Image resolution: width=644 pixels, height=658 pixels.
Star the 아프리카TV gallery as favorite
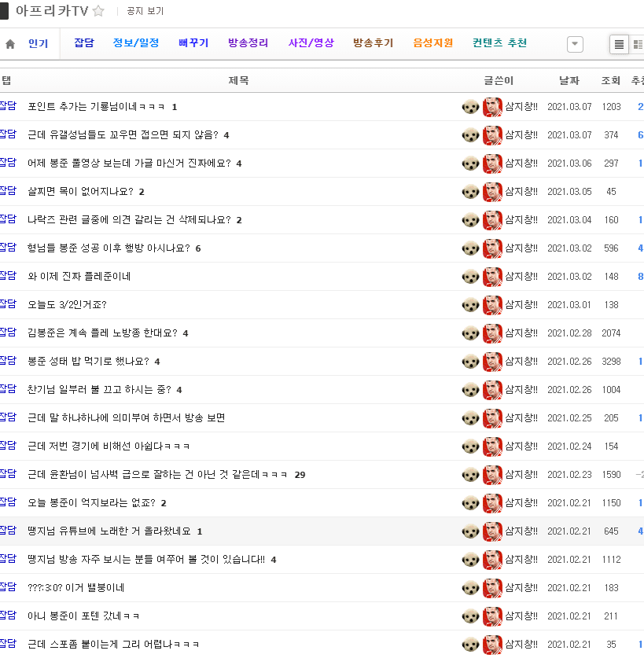[98, 10]
